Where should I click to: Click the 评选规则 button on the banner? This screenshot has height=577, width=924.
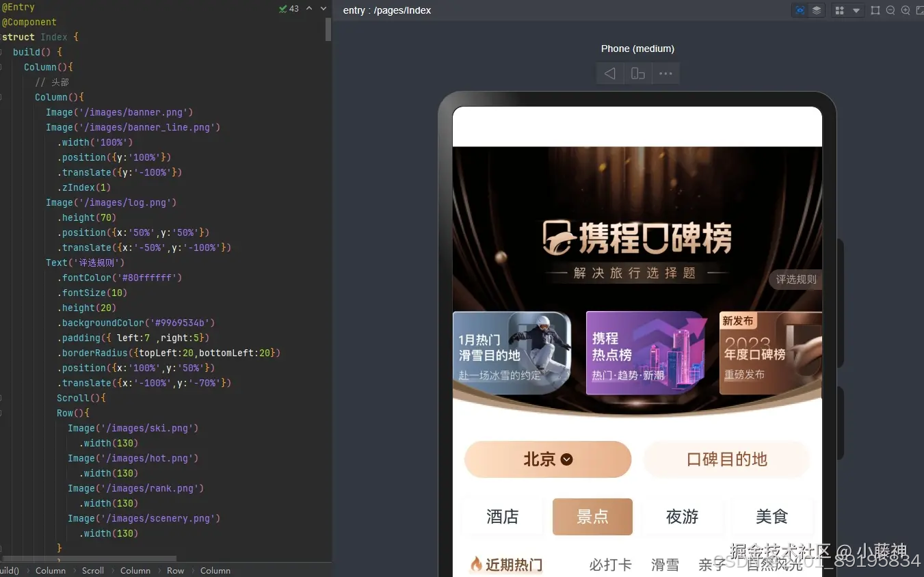tap(795, 279)
